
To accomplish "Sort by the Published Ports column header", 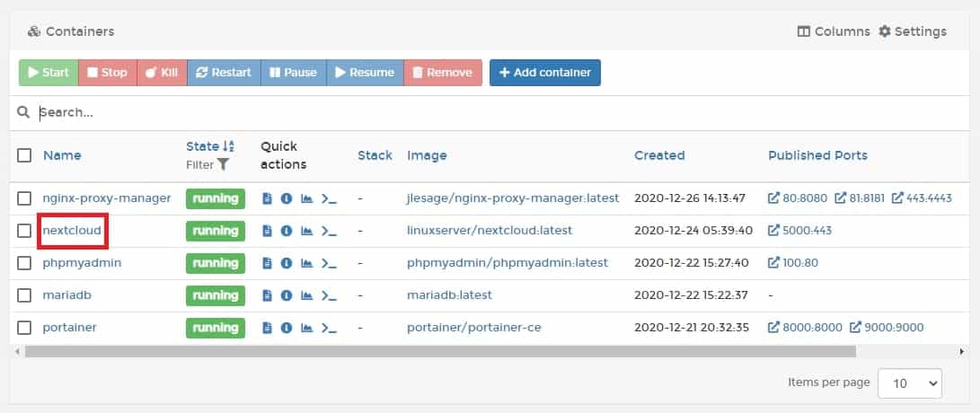I will click(817, 155).
